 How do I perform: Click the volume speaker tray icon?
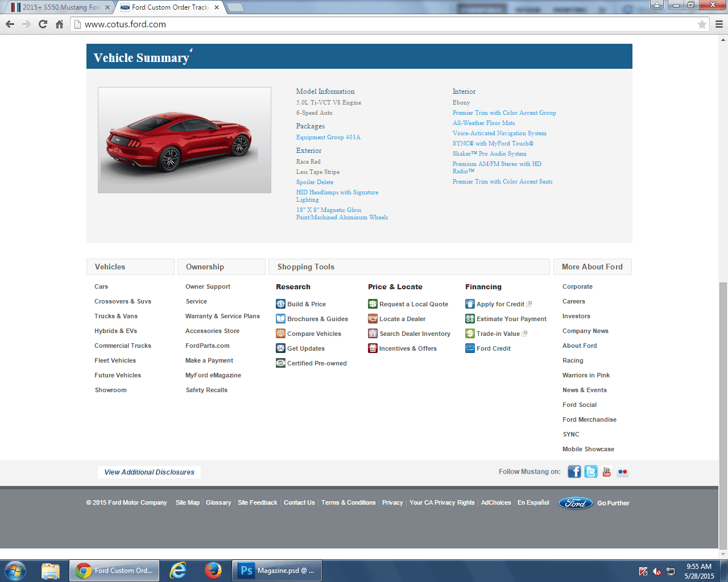pyautogui.click(x=657, y=571)
